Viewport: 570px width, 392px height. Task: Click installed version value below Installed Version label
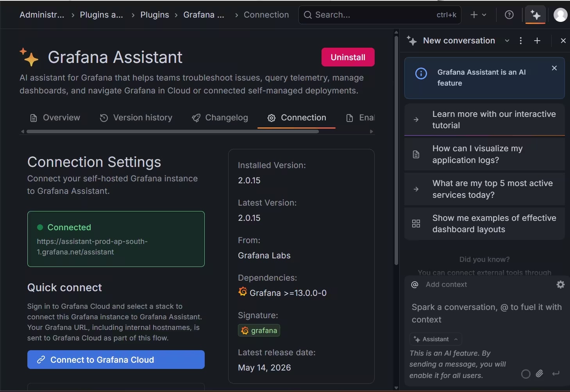pyautogui.click(x=249, y=181)
